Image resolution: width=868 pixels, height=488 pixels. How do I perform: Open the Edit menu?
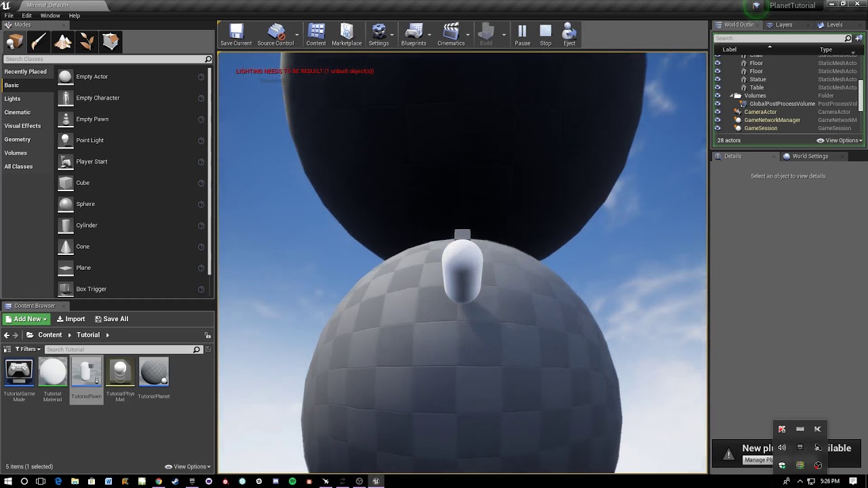26,16
